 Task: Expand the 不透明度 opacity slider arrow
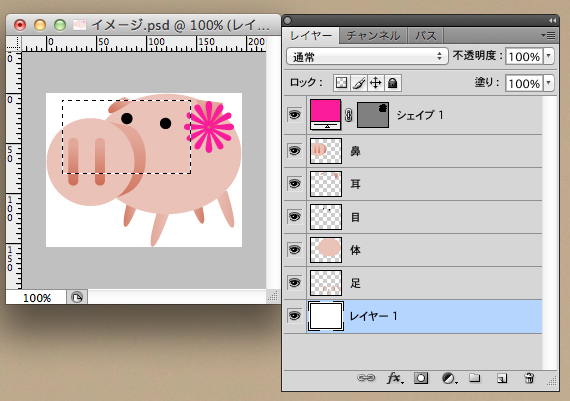click(x=549, y=57)
